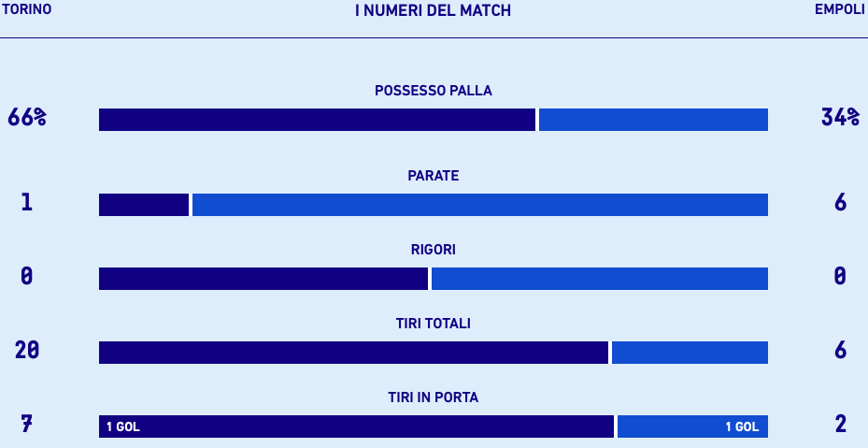Click Torino's short dark PARATE bar
868x448 pixels.
click(144, 205)
